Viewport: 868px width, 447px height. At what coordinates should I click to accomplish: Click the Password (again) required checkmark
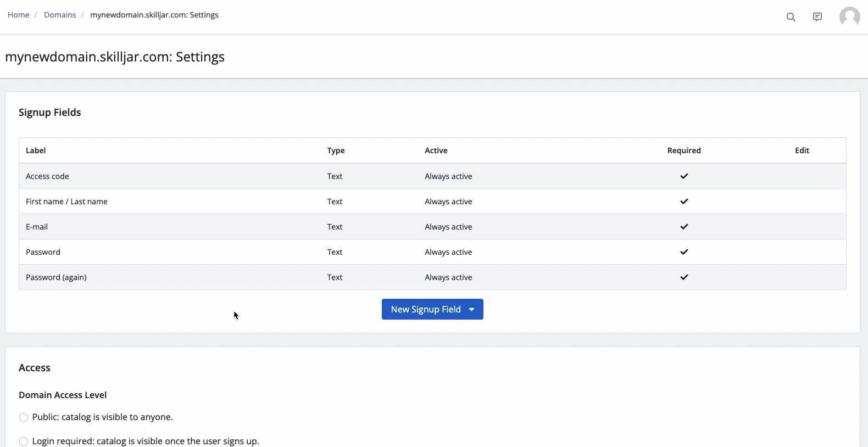click(x=684, y=277)
